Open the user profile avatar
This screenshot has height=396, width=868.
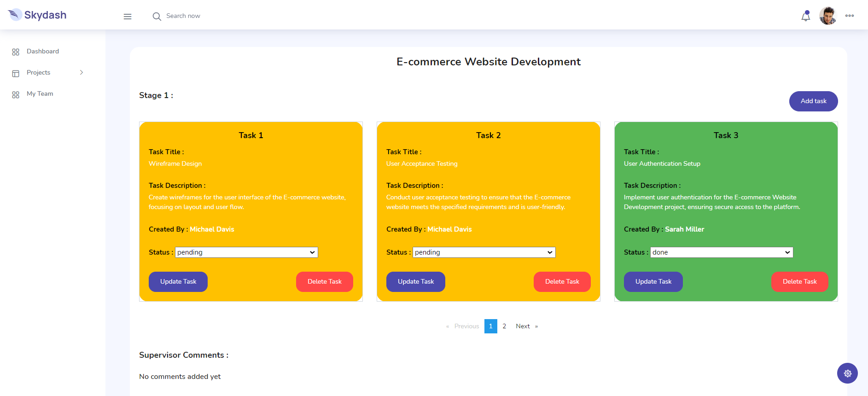click(x=827, y=16)
